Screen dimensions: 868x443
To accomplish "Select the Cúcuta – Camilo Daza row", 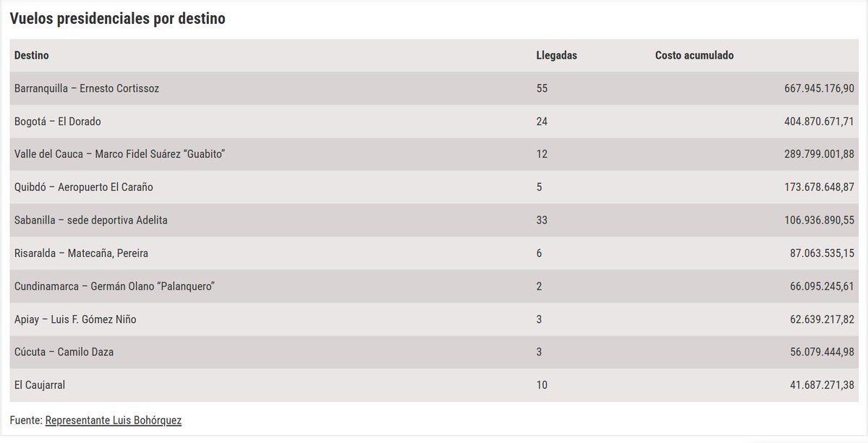I will (434, 352).
